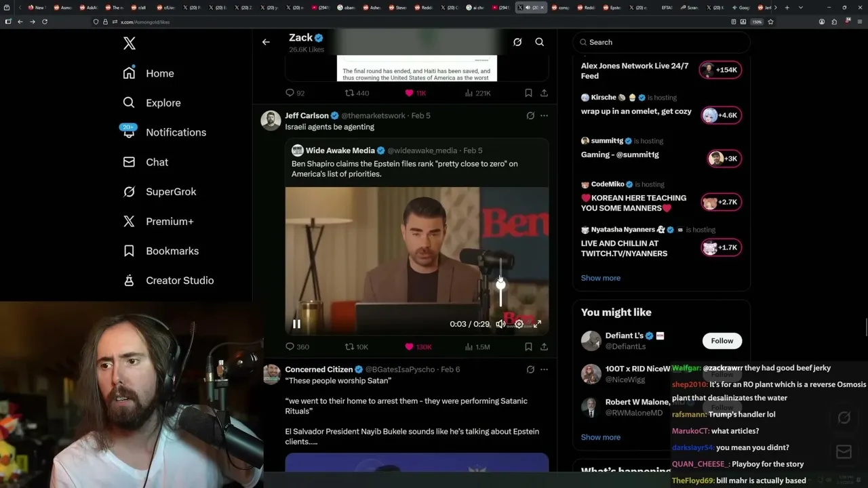Open a new browser tab
Screen dimensions: 868x488
click(787, 7)
